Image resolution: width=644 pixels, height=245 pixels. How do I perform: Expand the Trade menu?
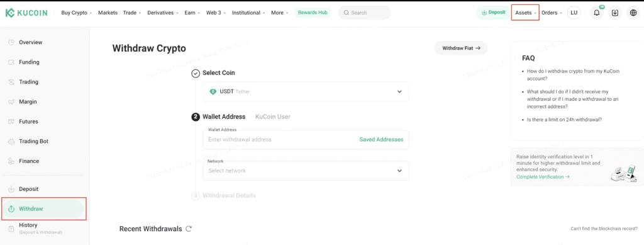[132, 13]
